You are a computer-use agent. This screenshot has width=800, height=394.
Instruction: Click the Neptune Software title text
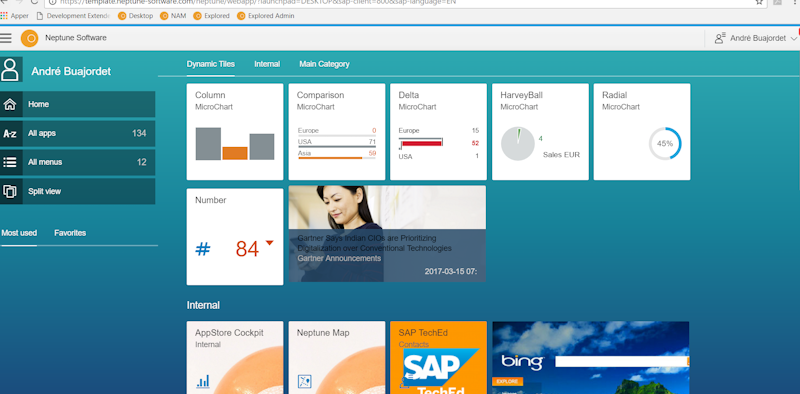point(76,38)
